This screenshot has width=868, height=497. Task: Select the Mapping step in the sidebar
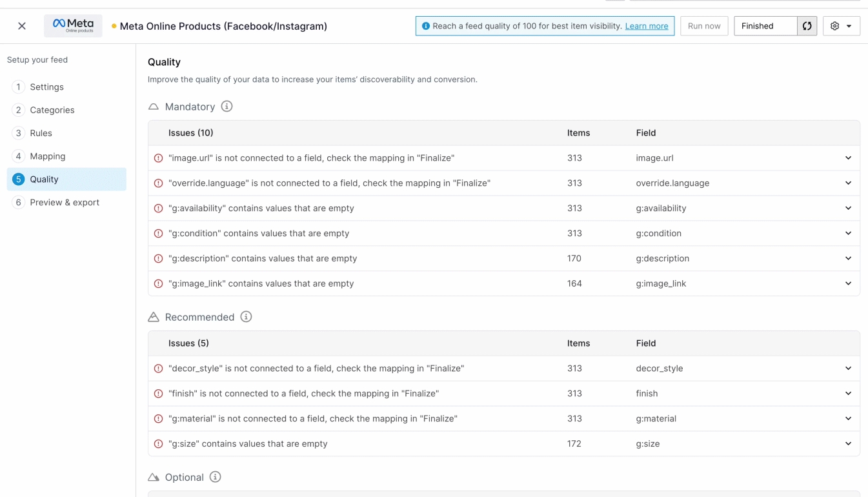click(x=47, y=156)
